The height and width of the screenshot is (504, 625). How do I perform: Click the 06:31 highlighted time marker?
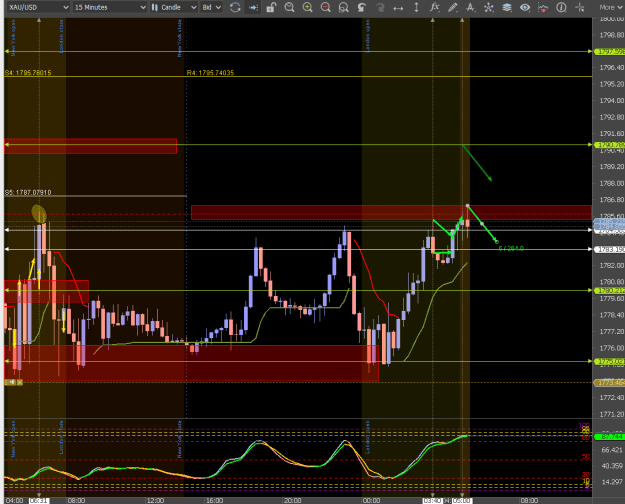click(39, 500)
